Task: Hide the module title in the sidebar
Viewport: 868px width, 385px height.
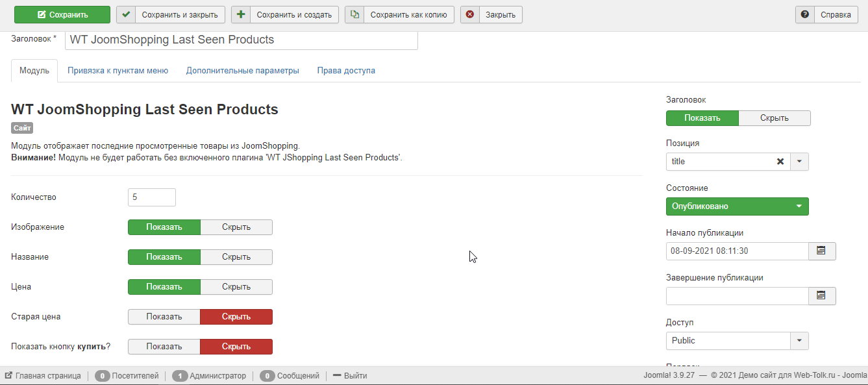Action: [774, 118]
